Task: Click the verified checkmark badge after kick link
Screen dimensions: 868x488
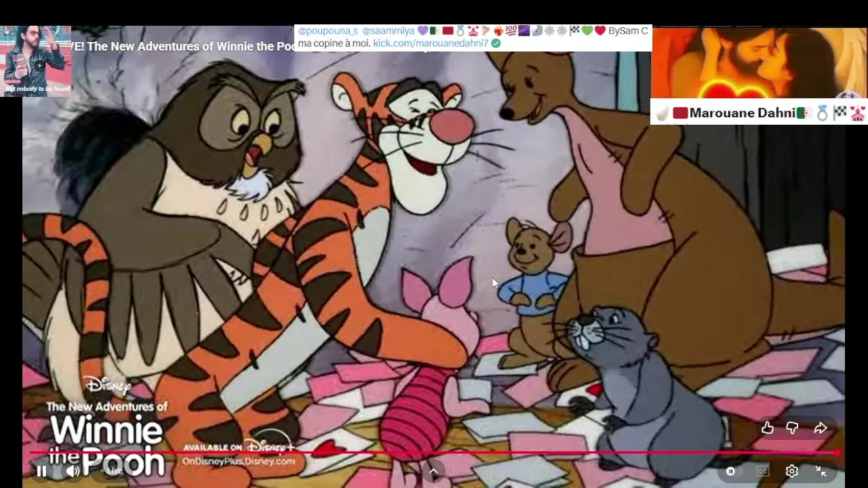Action: tap(496, 43)
